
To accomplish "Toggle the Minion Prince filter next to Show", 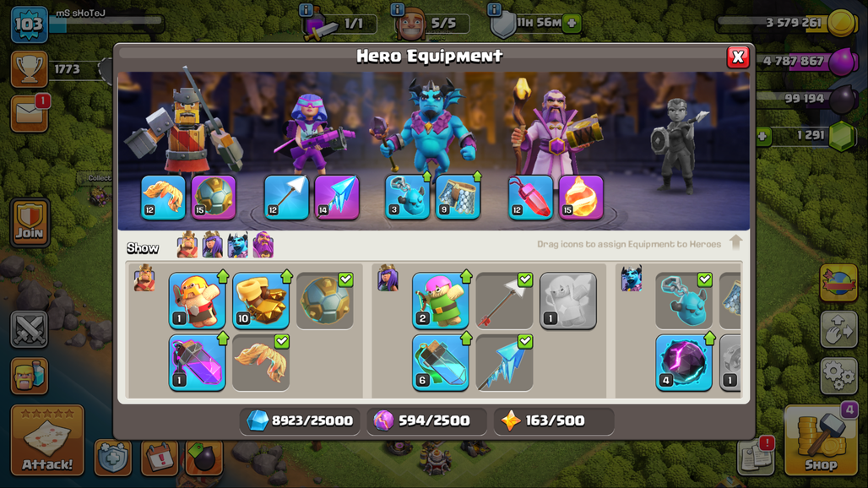I will click(x=238, y=245).
